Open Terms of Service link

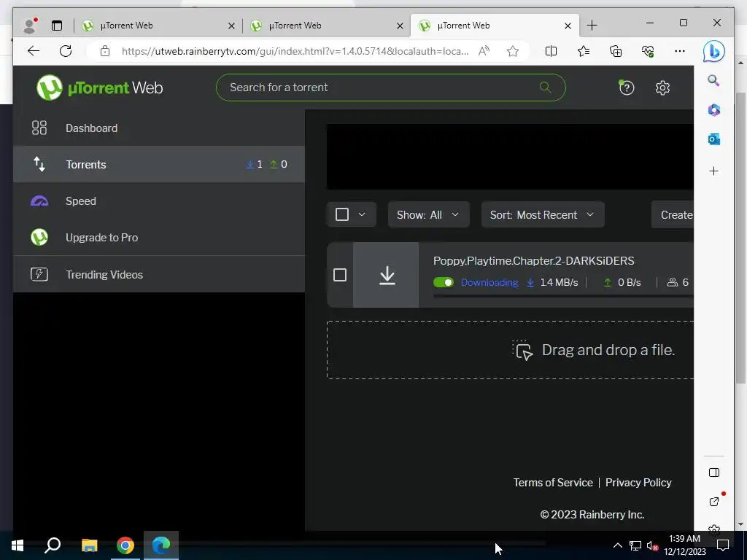click(x=553, y=483)
